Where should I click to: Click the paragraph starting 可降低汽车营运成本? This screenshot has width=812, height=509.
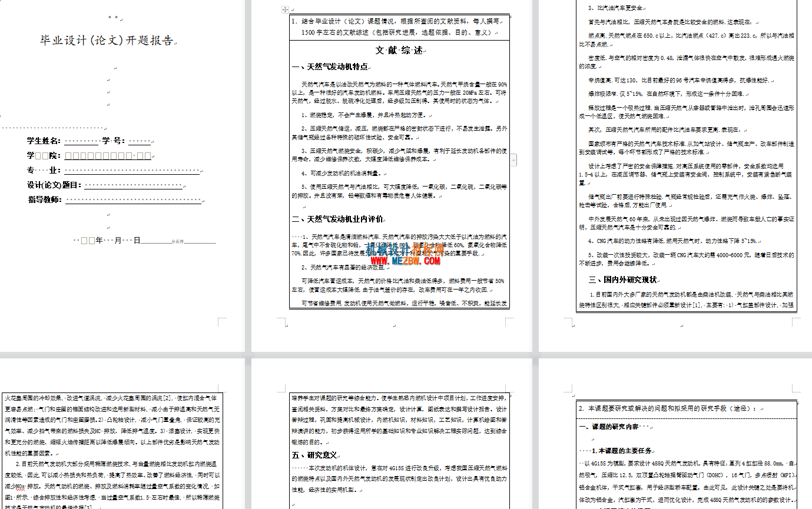coord(399,285)
